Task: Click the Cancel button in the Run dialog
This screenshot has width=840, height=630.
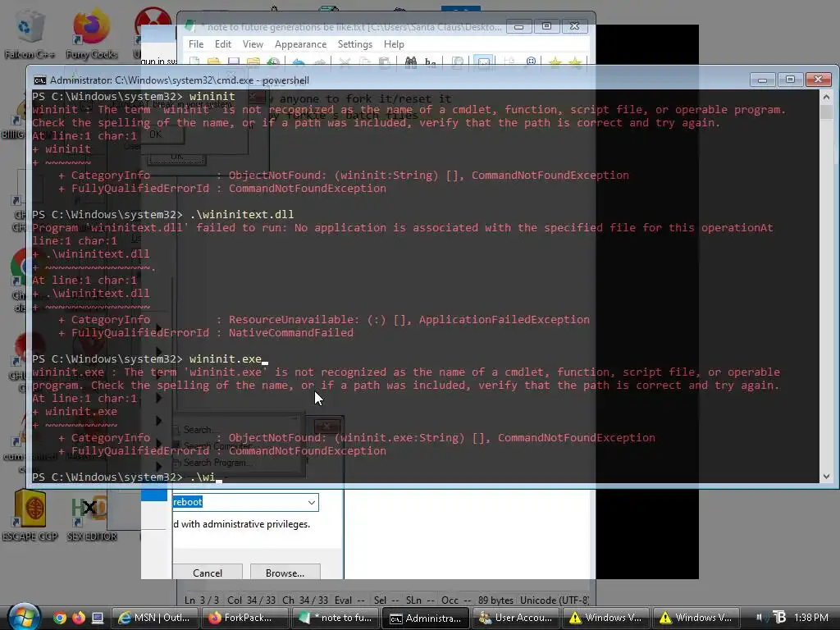Action: (208, 573)
